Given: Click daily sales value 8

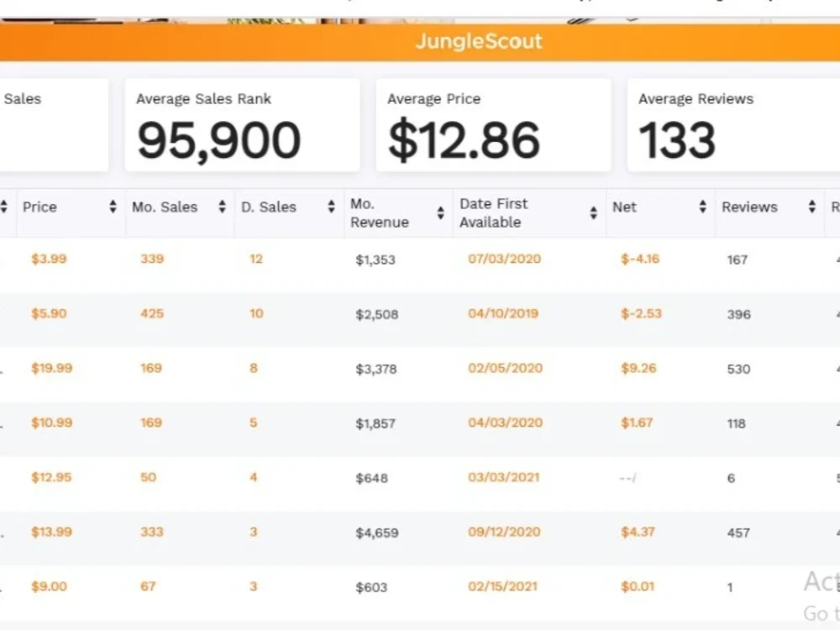Looking at the screenshot, I should [254, 368].
